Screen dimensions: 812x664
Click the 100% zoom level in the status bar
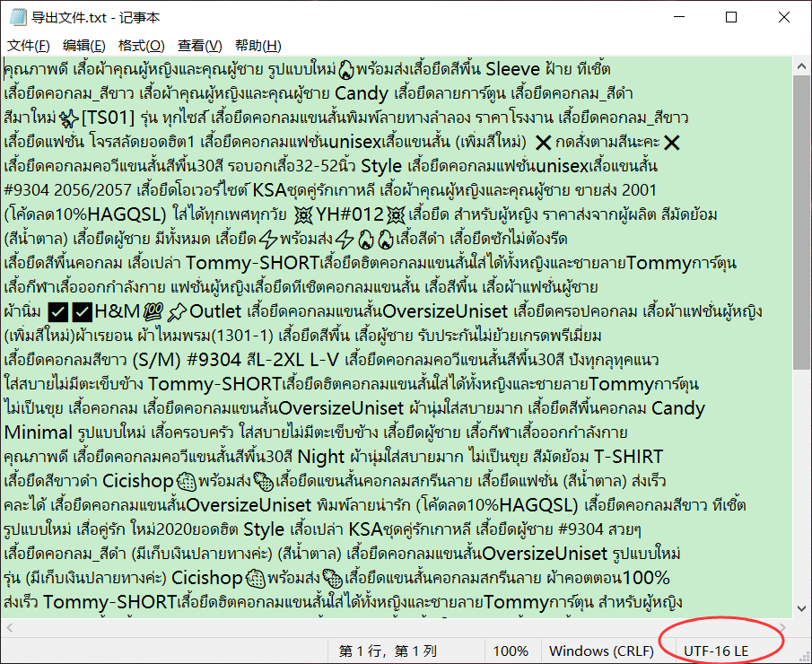coord(511,651)
